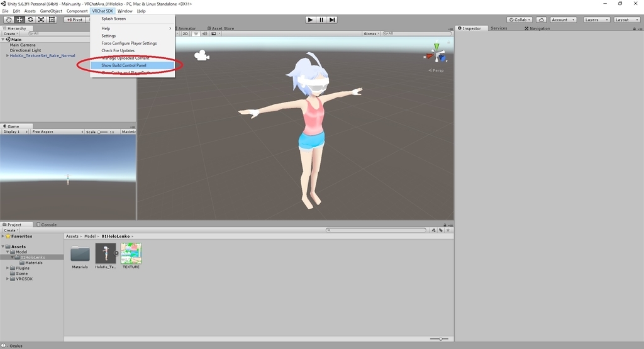
Task: Select Directional Light in Hierarchy
Action: [x=25, y=50]
